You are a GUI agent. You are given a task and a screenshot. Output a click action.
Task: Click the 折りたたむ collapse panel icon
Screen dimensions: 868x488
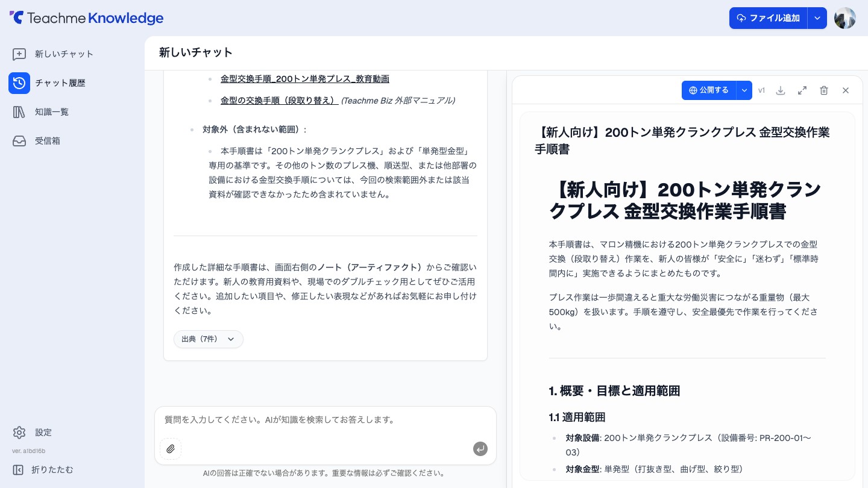point(18,470)
